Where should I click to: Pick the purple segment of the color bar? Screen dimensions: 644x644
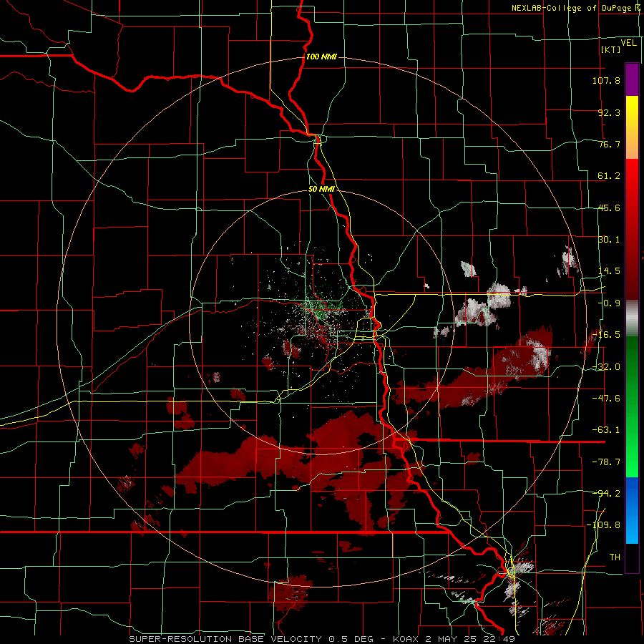632,79
